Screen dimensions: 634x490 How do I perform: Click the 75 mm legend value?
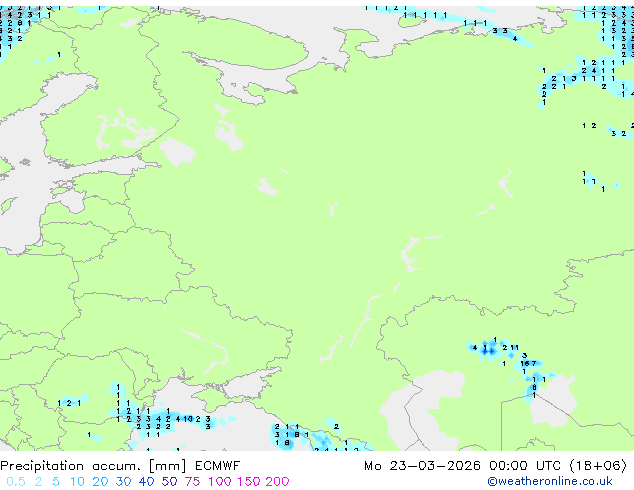click(x=192, y=482)
